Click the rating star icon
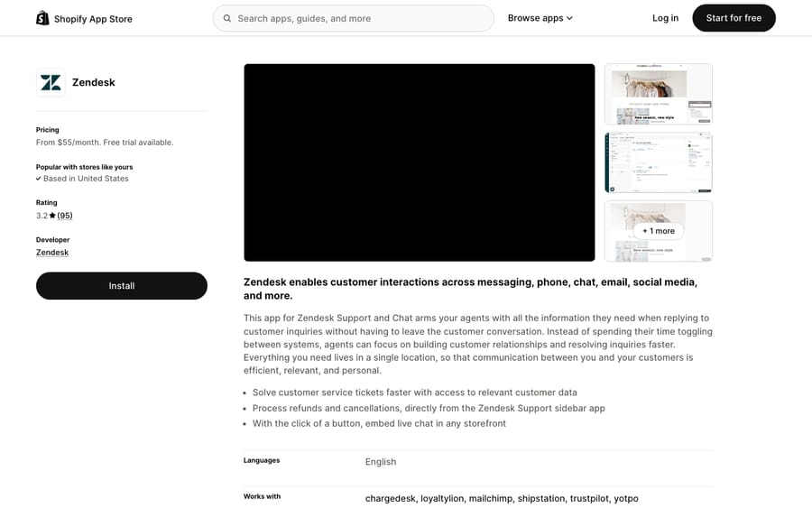The width and height of the screenshot is (812, 508). pyautogui.click(x=52, y=216)
